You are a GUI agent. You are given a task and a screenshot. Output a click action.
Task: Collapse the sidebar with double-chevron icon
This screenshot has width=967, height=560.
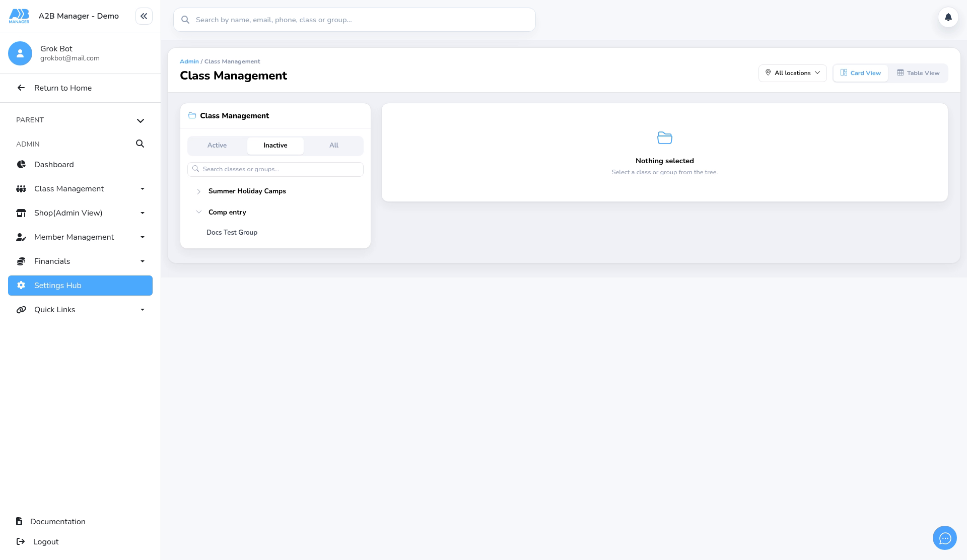tap(144, 16)
